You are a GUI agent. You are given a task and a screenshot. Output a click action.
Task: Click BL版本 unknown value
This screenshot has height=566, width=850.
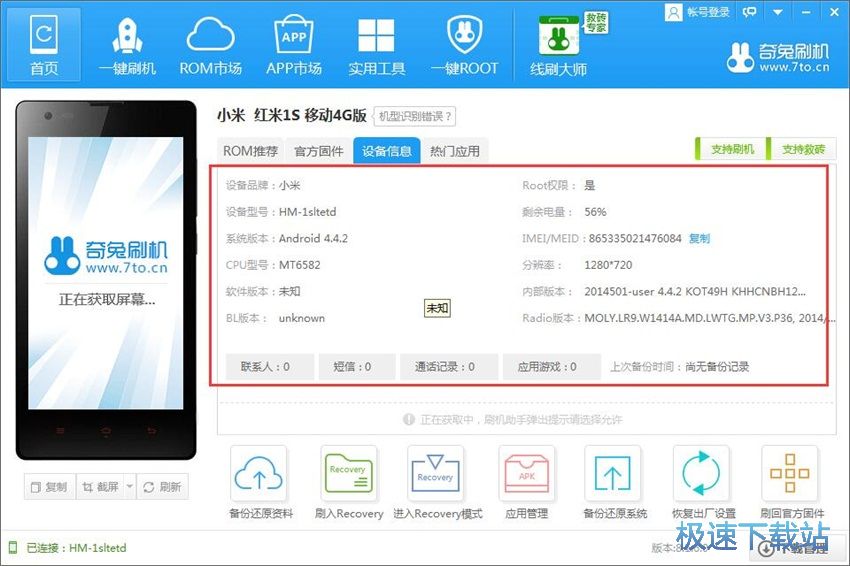coord(301,318)
